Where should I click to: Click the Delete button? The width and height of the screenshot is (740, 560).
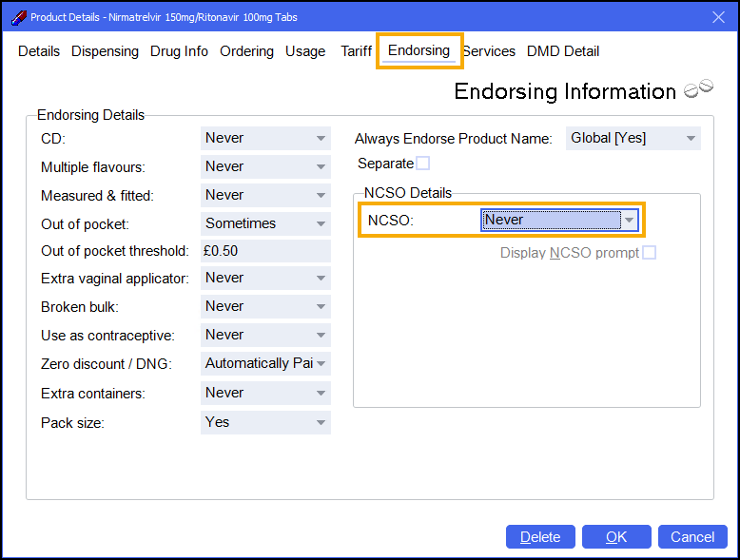(x=540, y=537)
